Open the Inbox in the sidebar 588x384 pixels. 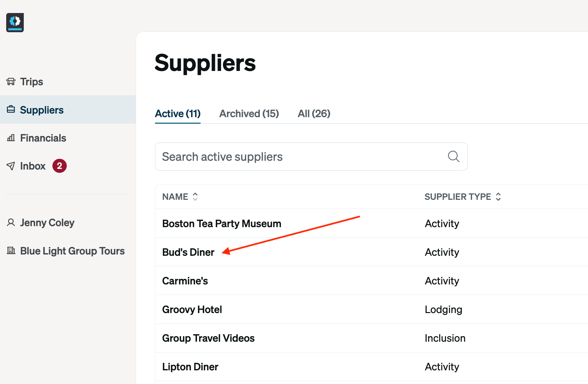[33, 166]
